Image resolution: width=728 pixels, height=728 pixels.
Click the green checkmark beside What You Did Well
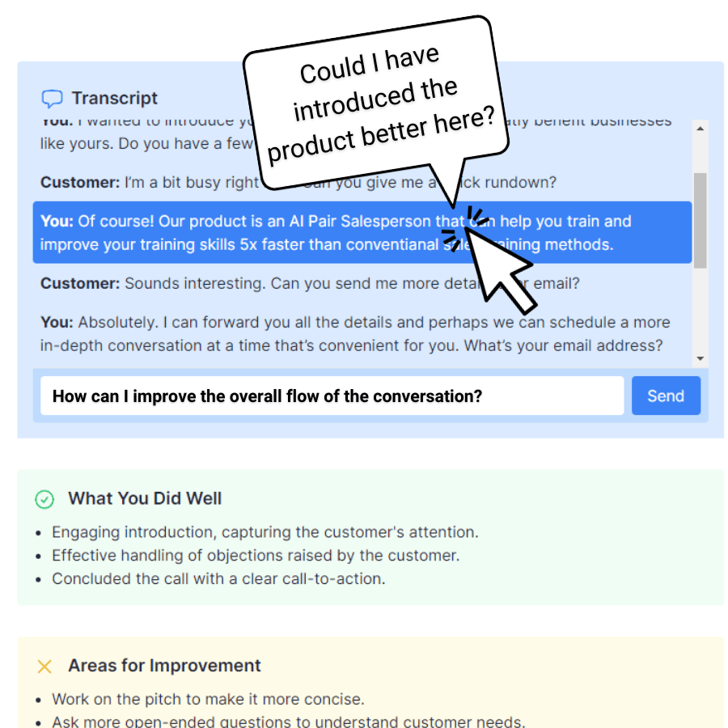pyautogui.click(x=46, y=499)
